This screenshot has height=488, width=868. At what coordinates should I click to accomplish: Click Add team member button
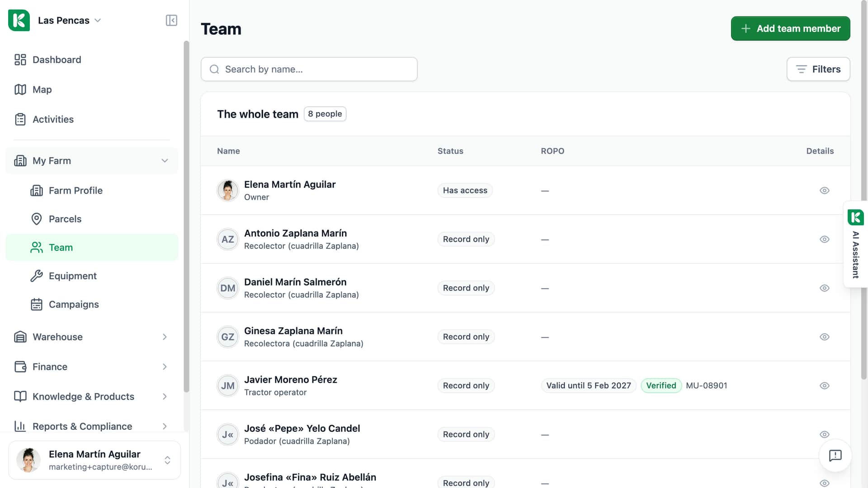click(790, 28)
